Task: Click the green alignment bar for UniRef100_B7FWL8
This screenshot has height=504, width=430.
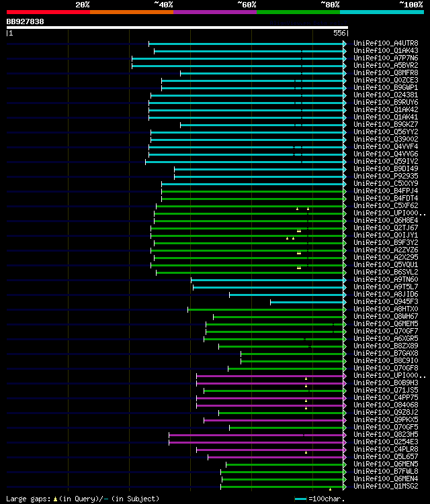Action: (x=282, y=472)
